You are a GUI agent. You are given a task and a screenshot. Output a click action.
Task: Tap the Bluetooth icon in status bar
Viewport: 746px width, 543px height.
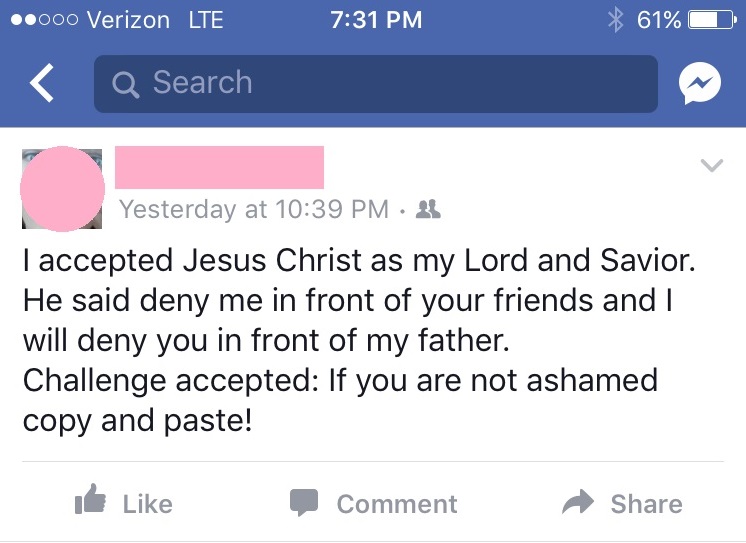616,19
